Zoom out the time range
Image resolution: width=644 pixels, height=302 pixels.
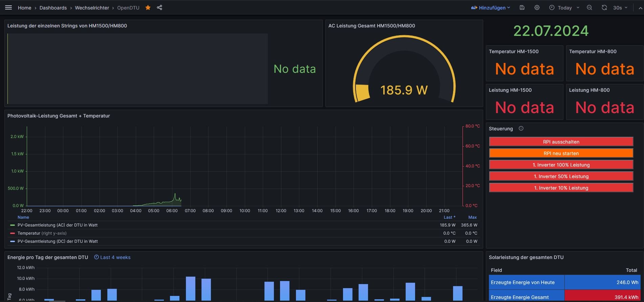(x=589, y=7)
